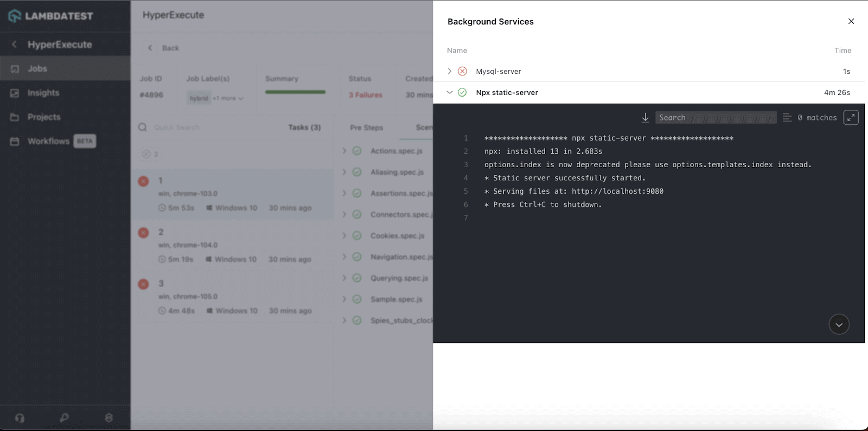The width and height of the screenshot is (868, 431).
Task: Click the scroll-to-bottom arrow button
Action: coord(839,325)
